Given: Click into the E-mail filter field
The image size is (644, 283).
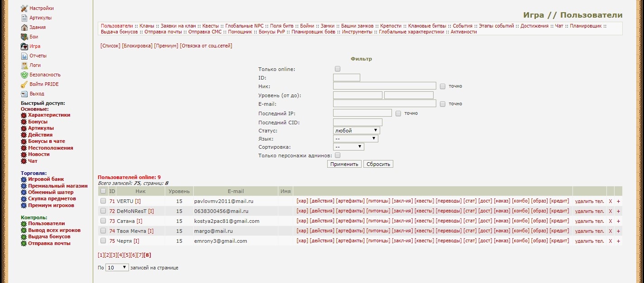Looking at the screenshot, I should (x=385, y=104).
